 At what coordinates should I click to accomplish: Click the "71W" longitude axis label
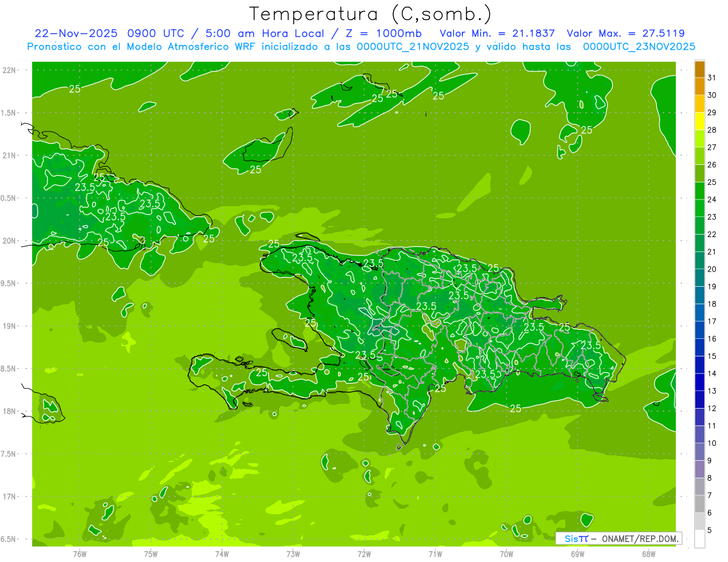point(435,554)
